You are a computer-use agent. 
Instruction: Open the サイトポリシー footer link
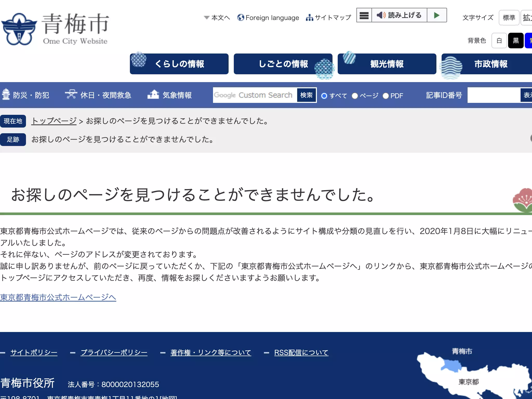[x=34, y=353]
